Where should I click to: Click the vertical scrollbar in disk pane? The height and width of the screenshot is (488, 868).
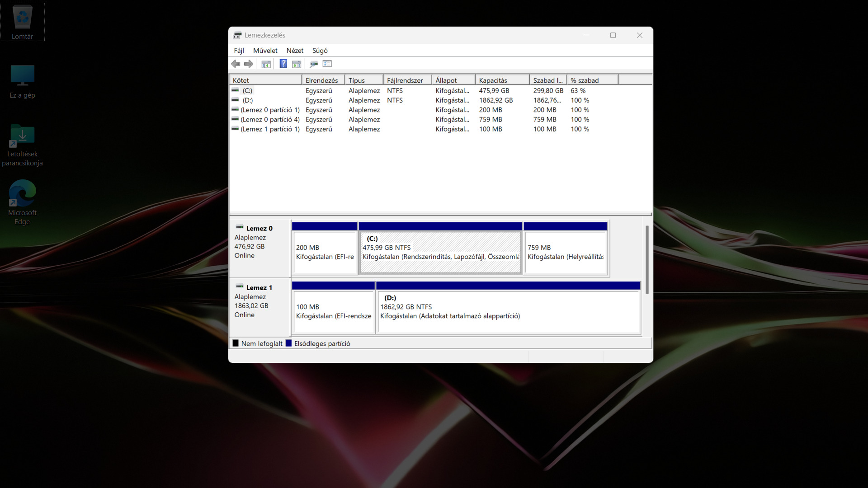[x=647, y=260]
